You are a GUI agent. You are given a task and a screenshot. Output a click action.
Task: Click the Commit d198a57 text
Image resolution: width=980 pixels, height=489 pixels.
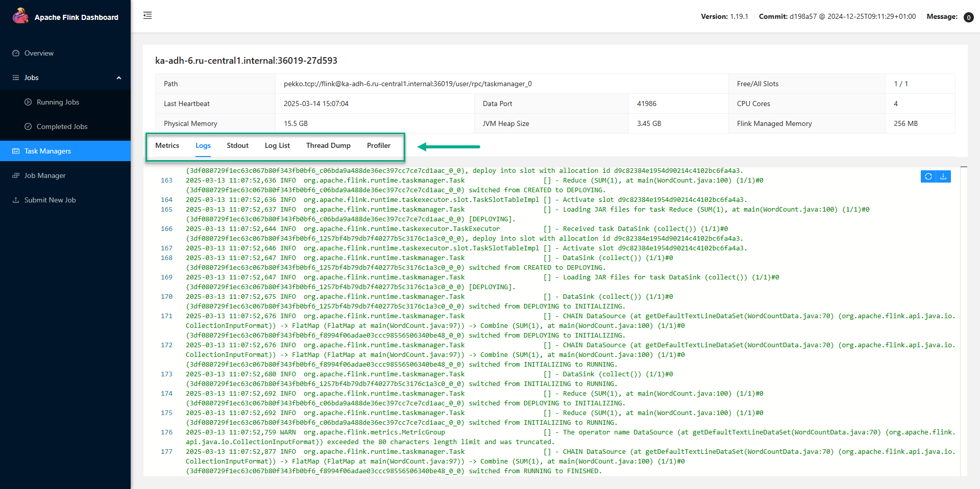pyautogui.click(x=837, y=16)
